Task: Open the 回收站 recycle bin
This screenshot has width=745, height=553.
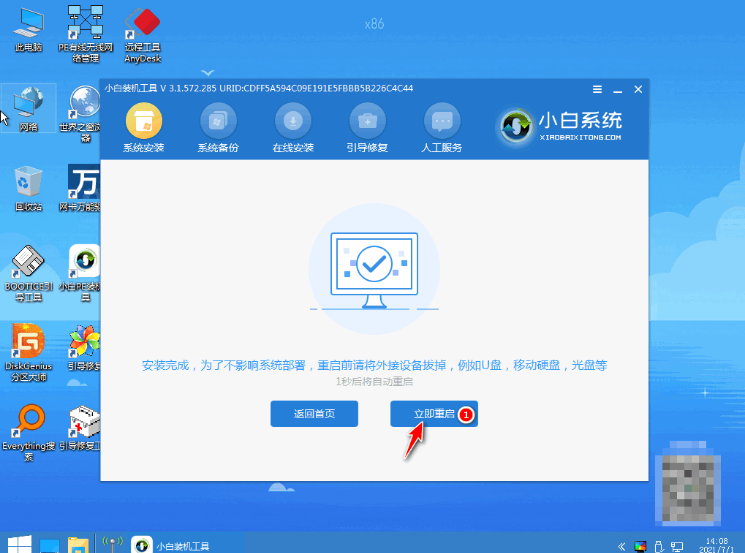Action: [x=29, y=188]
